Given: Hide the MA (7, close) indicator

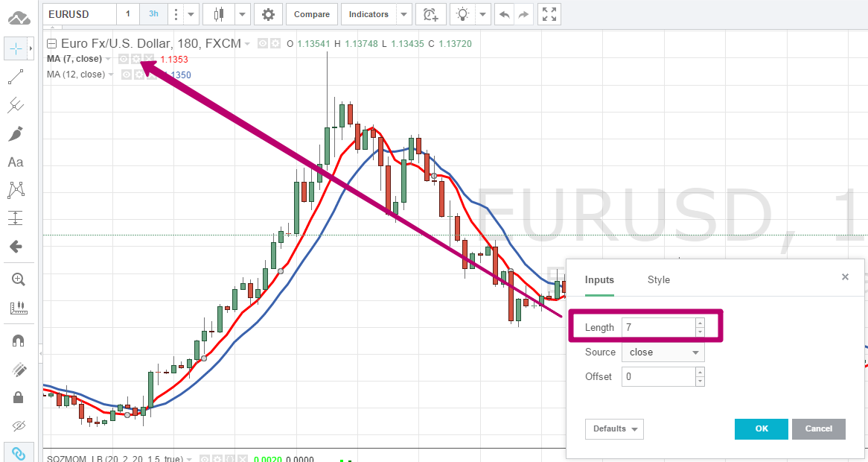Looking at the screenshot, I should [x=124, y=59].
